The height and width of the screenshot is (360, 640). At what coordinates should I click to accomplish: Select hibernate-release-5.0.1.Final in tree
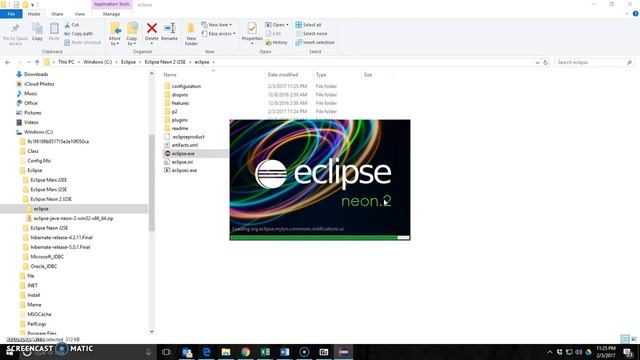tap(60, 247)
